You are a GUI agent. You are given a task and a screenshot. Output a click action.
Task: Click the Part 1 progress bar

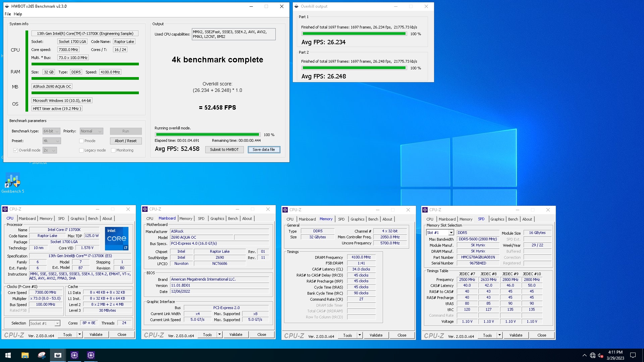pyautogui.click(x=354, y=34)
